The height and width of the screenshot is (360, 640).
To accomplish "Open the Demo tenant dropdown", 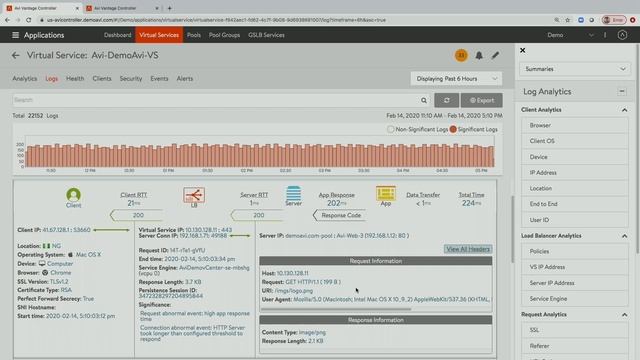I will click(570, 35).
